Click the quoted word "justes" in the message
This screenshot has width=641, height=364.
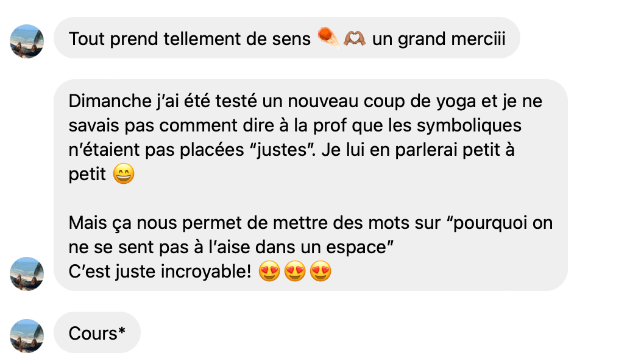coord(282,150)
